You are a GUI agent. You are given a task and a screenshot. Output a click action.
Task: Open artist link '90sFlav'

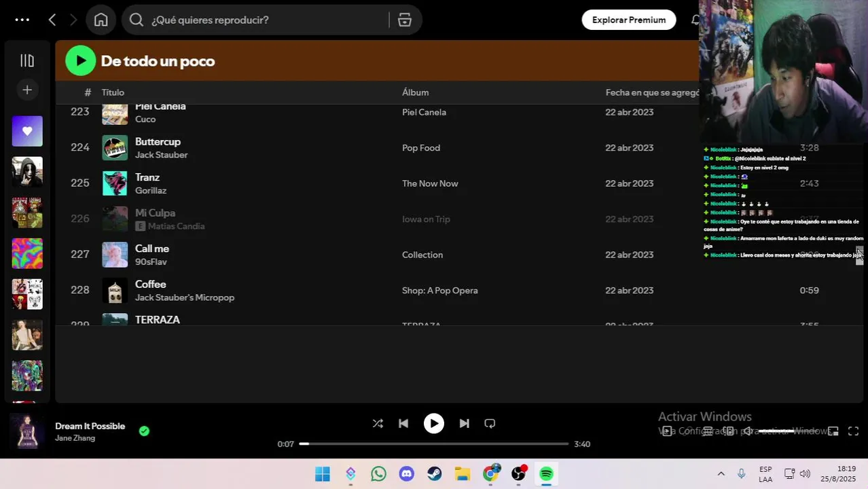[151, 262]
